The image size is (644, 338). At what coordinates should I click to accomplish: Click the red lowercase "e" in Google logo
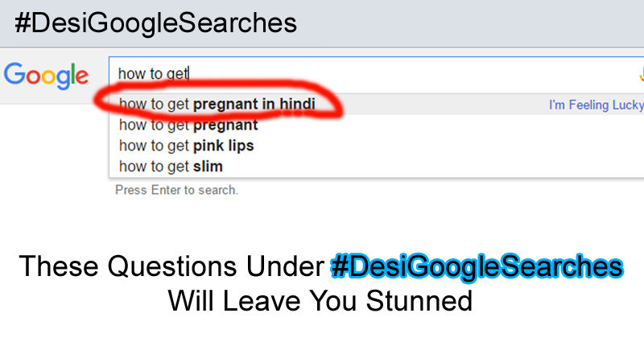(81, 76)
